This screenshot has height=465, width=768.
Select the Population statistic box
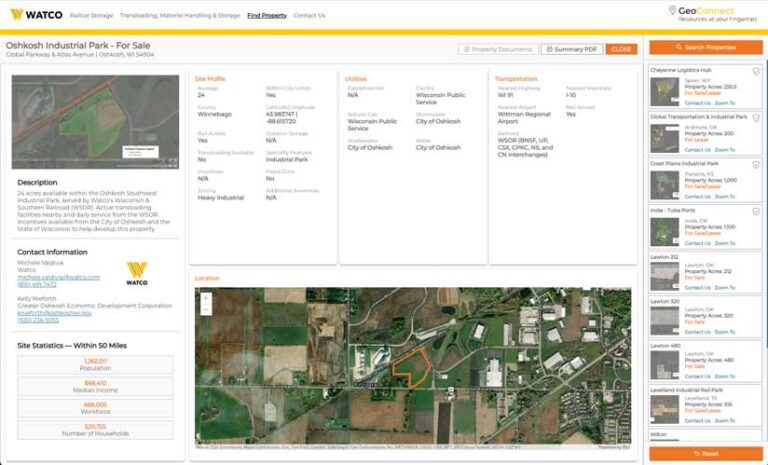(x=96, y=365)
